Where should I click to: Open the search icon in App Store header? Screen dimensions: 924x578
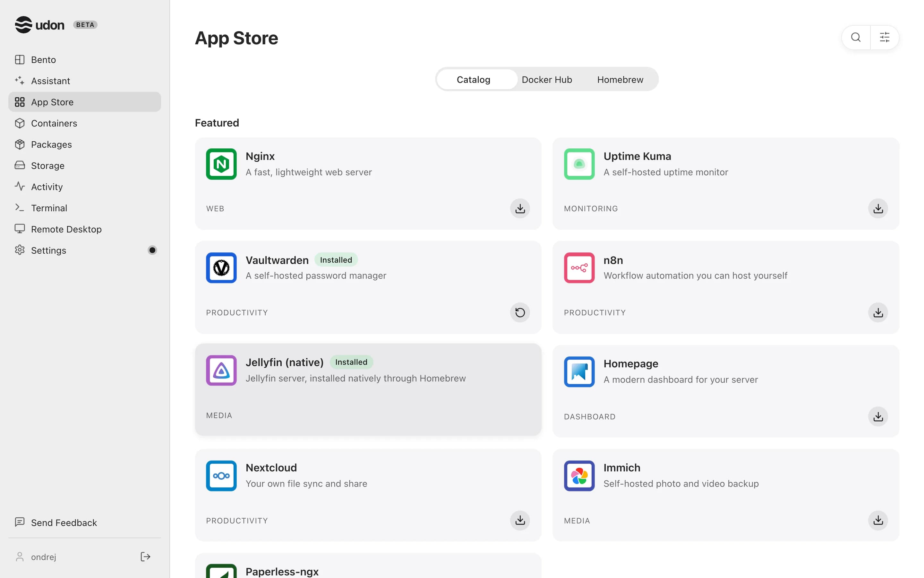coord(856,38)
